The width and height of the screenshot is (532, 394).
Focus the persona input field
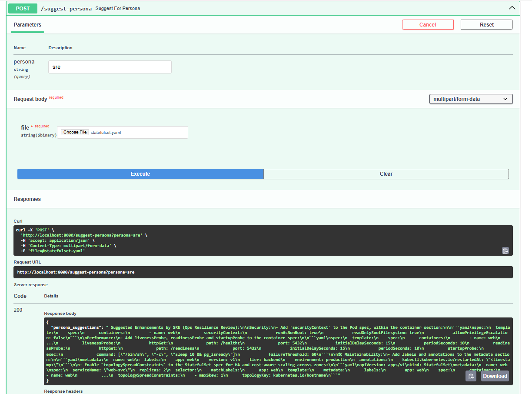(x=110, y=67)
